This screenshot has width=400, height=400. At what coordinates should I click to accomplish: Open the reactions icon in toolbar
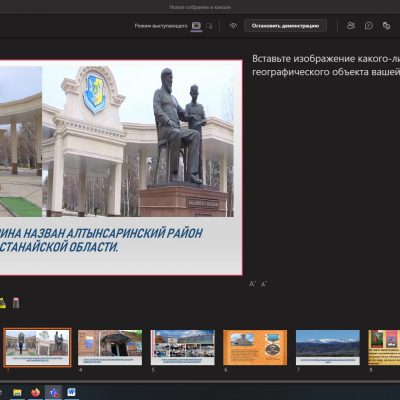[x=386, y=26]
